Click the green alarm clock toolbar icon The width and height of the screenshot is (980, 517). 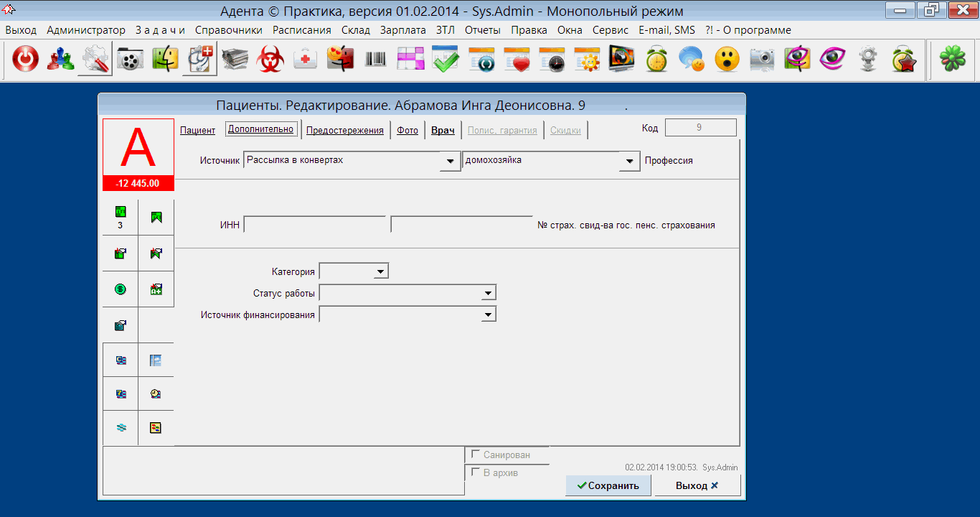click(x=656, y=60)
